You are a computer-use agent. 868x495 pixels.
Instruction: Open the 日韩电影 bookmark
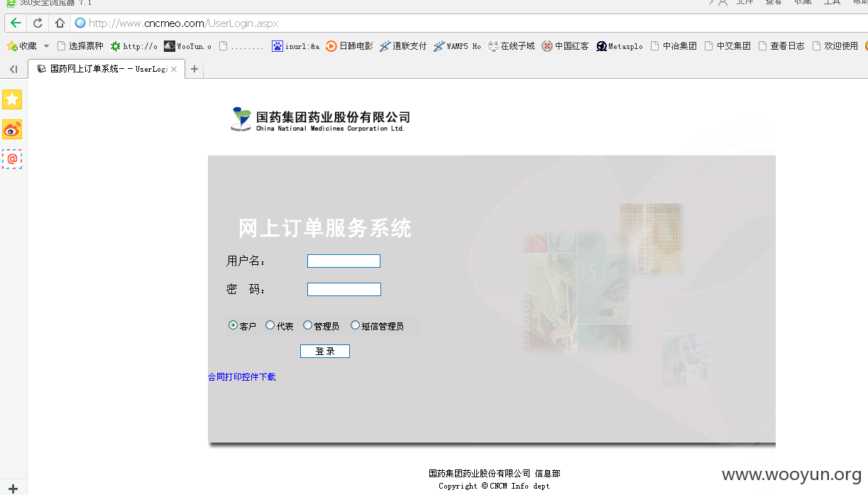[x=349, y=46]
